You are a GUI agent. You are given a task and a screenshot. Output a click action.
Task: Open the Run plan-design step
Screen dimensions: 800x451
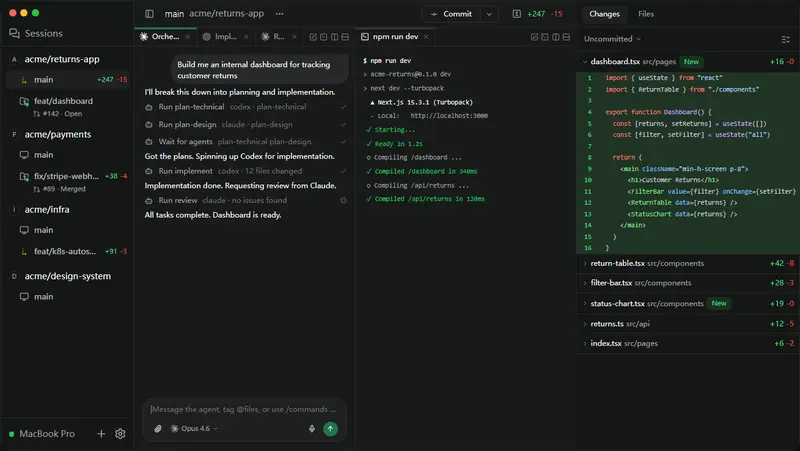pyautogui.click(x=245, y=124)
